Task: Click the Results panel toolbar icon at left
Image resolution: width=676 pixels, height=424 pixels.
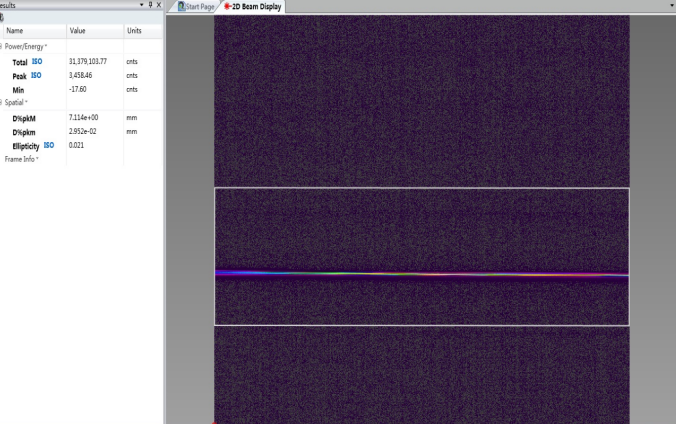Action: pyautogui.click(x=2, y=18)
